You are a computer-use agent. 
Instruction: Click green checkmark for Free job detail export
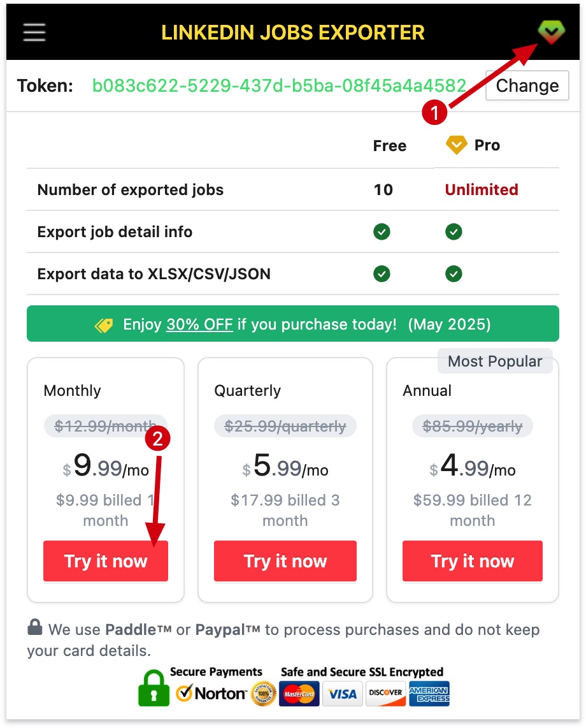382,231
